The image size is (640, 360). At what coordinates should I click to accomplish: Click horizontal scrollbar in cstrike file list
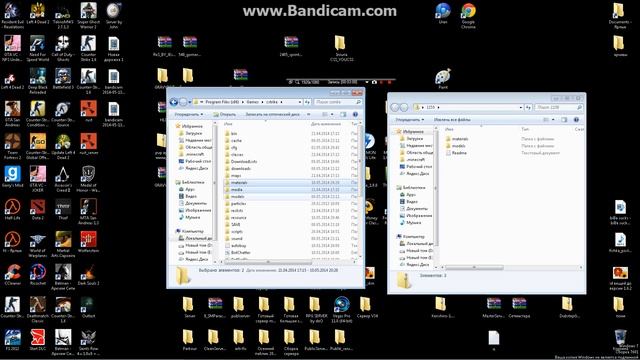(269, 262)
